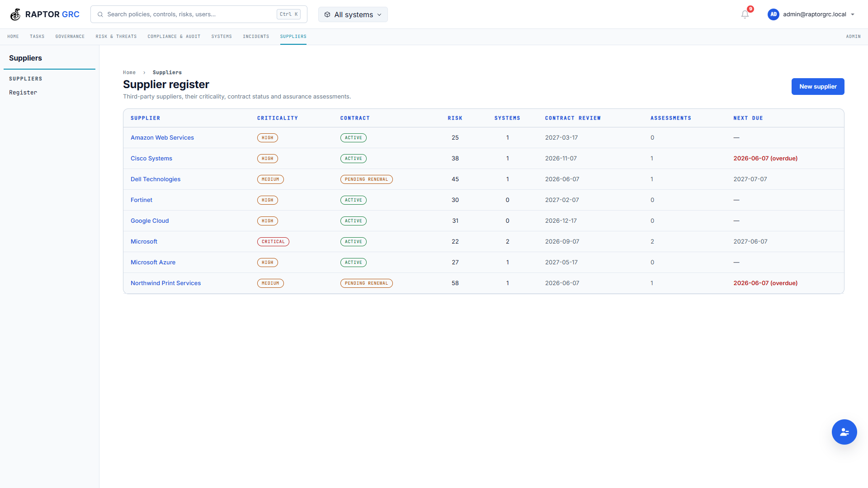Click Dell Technologies Pending Renewal badge
This screenshot has width=868, height=488.
point(367,179)
